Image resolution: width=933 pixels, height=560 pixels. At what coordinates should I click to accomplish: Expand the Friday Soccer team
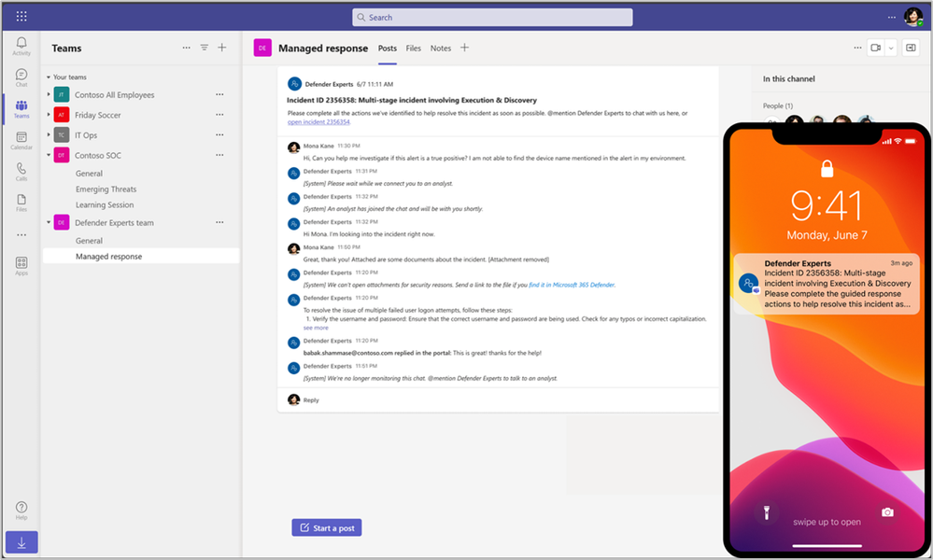pyautogui.click(x=49, y=115)
